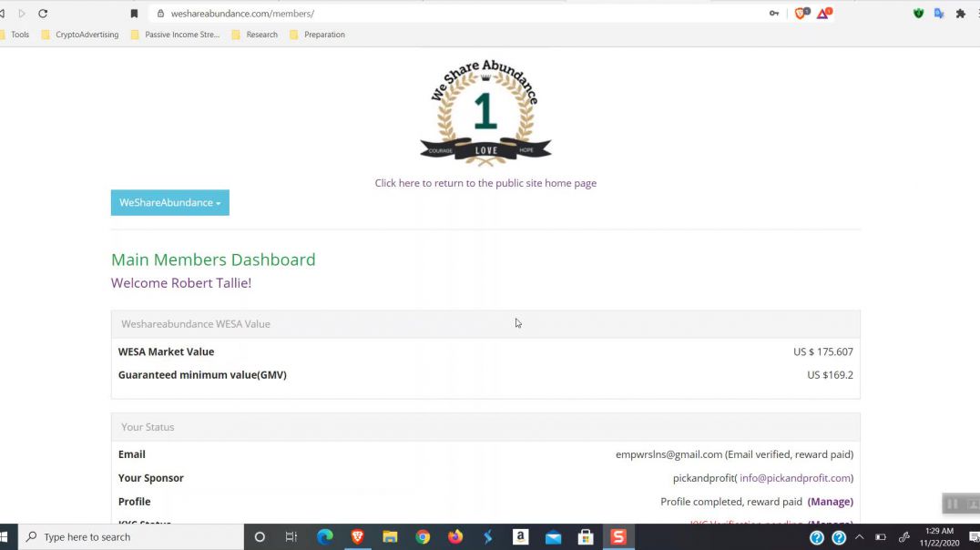The width and height of the screenshot is (980, 550).
Task: Click Manage link in the Profile row
Action: point(830,502)
